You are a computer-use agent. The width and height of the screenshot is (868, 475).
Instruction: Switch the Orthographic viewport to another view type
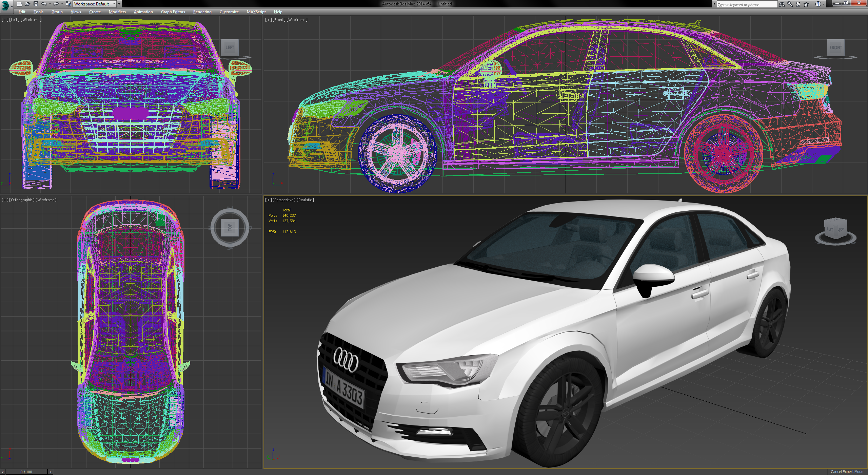point(22,199)
